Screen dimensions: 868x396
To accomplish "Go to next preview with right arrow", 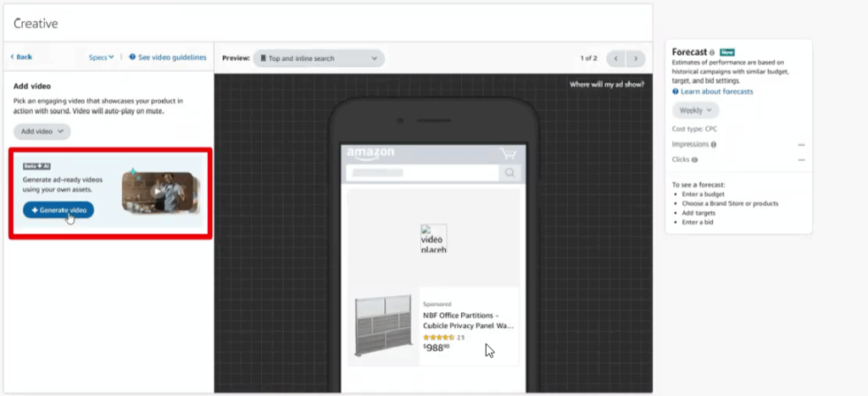I will pos(636,59).
